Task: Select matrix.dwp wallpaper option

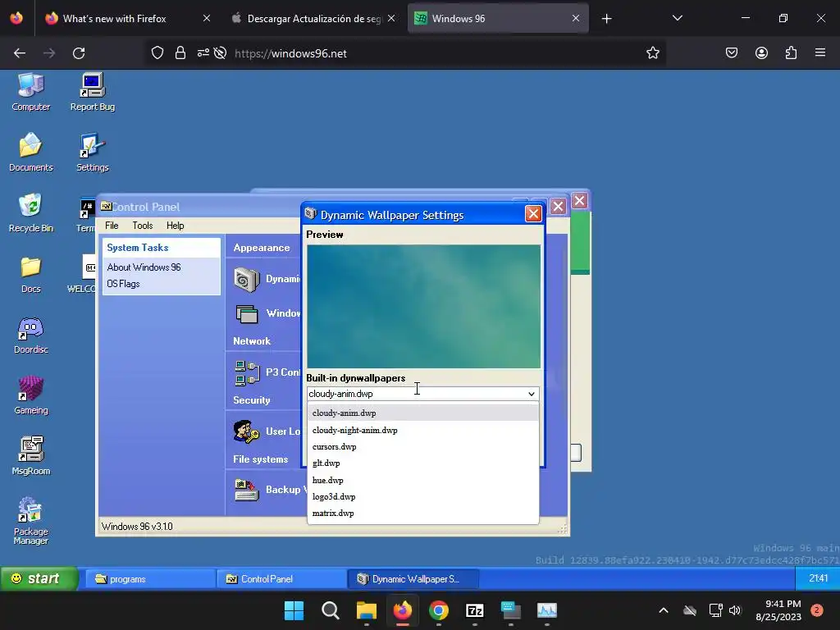Action: click(x=422, y=514)
